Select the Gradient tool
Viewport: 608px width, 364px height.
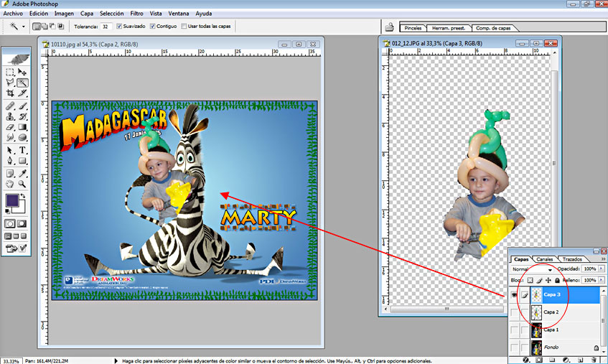pyautogui.click(x=22, y=127)
